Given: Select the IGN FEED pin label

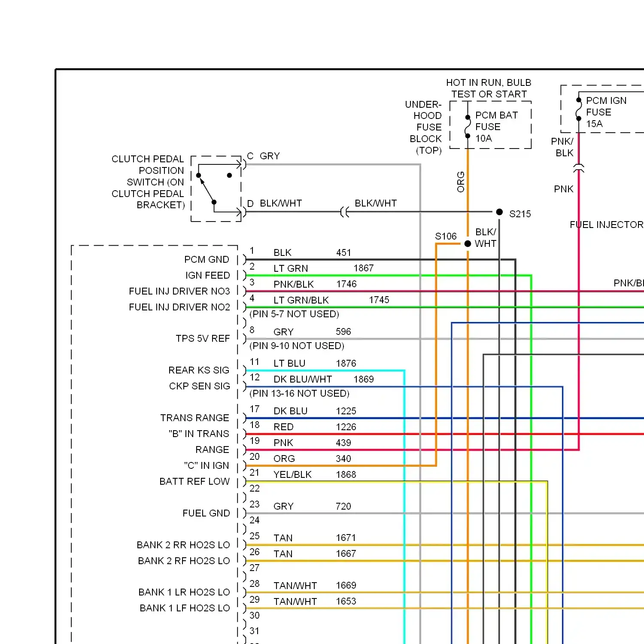Looking at the screenshot, I should click(x=207, y=275).
